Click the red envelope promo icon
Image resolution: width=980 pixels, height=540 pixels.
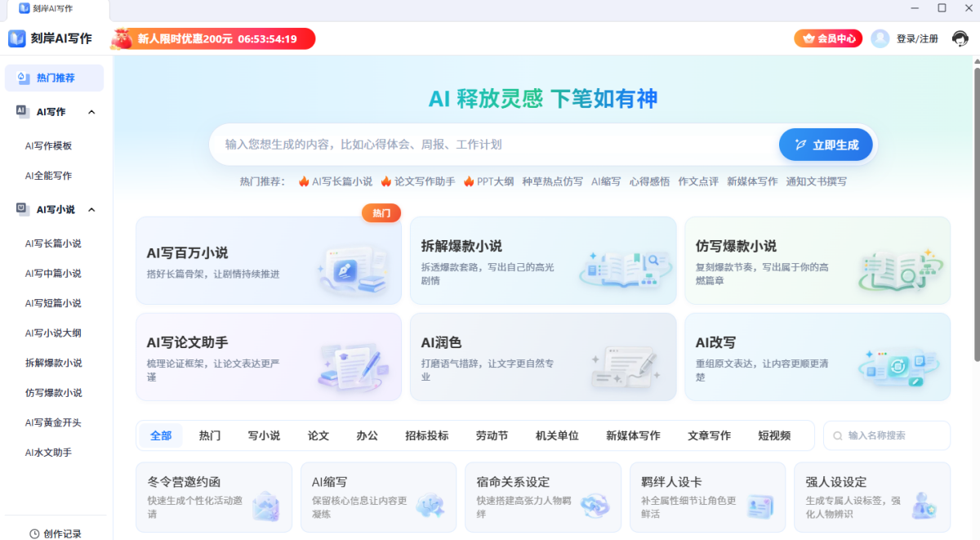click(x=122, y=38)
